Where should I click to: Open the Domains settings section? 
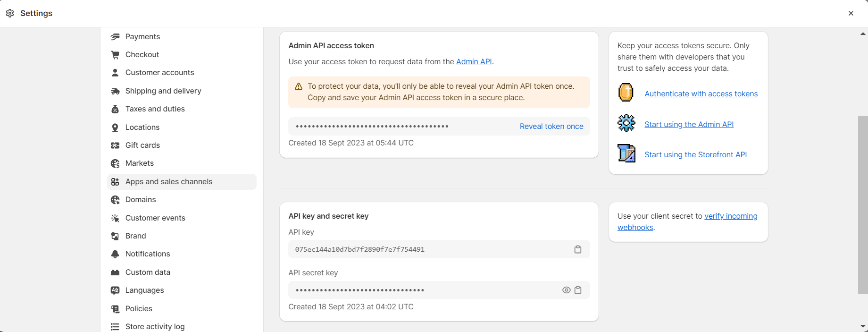[x=141, y=200]
